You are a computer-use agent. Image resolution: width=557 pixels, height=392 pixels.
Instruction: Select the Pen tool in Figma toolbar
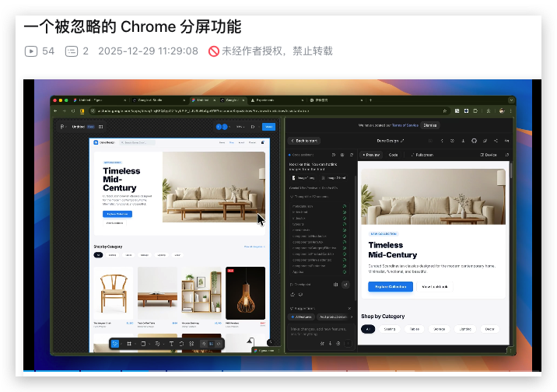point(157,344)
